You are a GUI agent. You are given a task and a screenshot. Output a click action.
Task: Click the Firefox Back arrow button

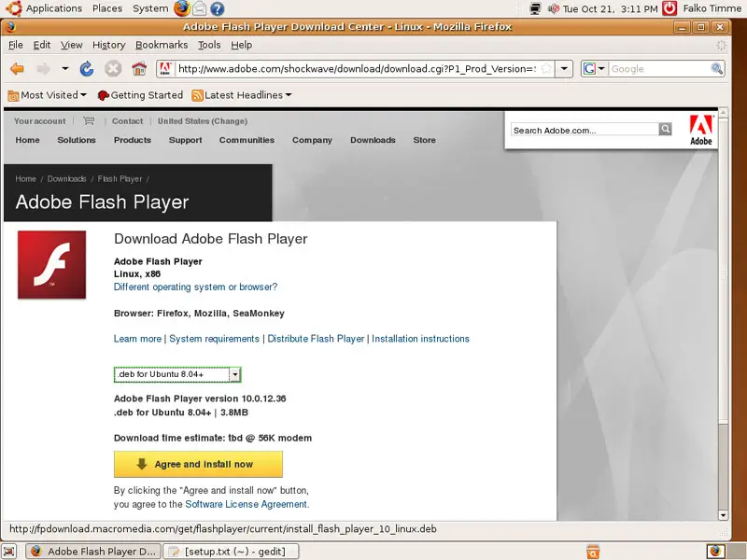tap(17, 69)
